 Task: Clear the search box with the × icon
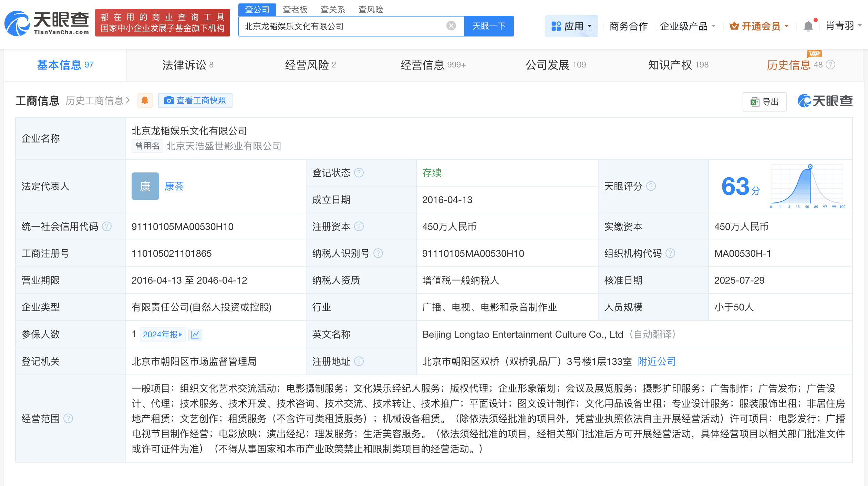point(451,25)
